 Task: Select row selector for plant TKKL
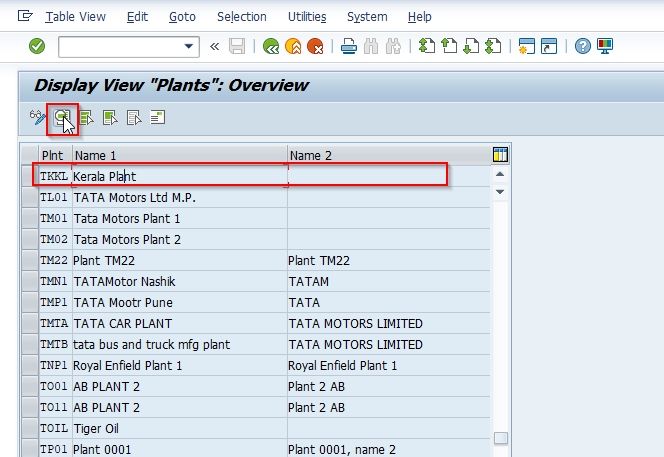[x=30, y=176]
